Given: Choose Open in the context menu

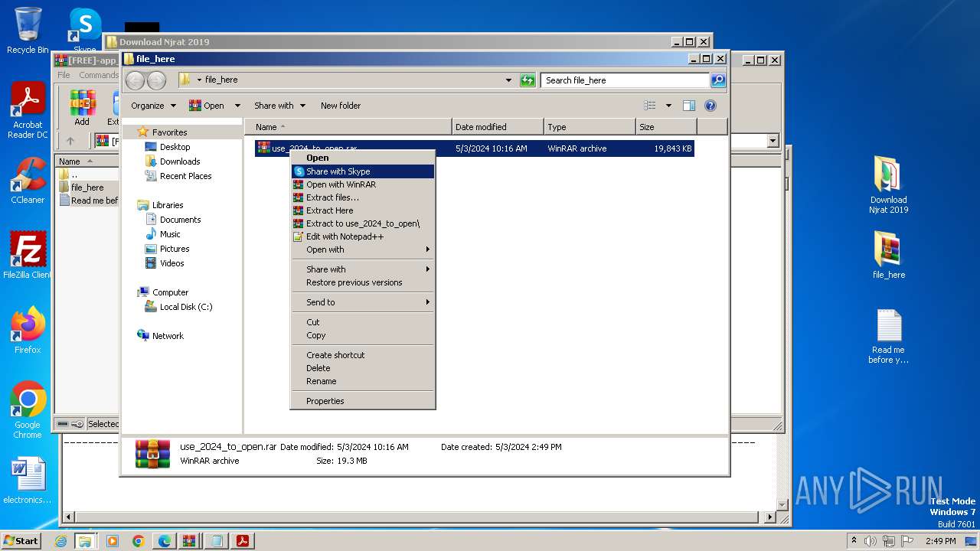Looking at the screenshot, I should click(363, 158).
